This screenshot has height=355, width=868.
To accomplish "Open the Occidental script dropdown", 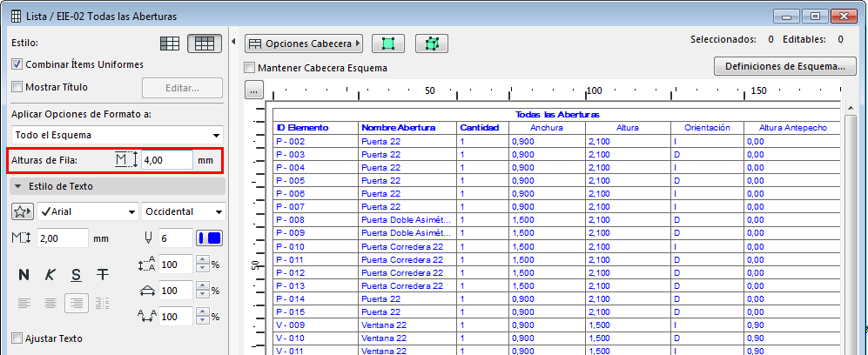I will [x=183, y=211].
